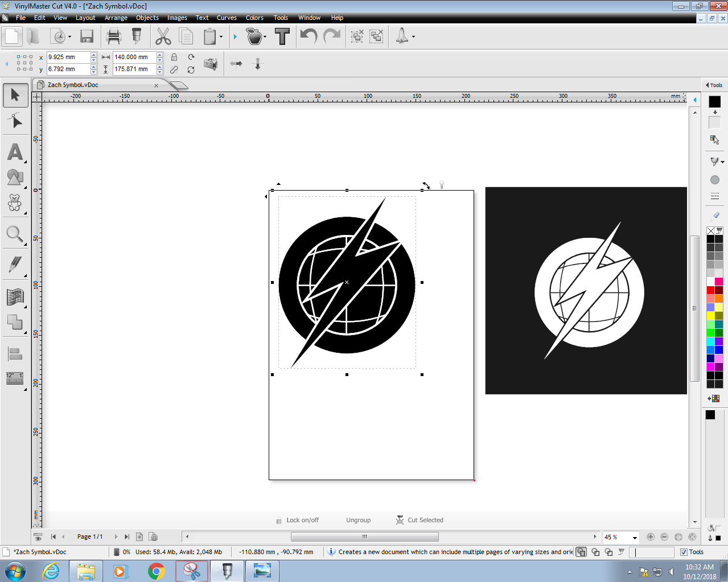The image size is (728, 582).
Task: Click the horizontal scrollbar thumb
Action: pos(365,536)
